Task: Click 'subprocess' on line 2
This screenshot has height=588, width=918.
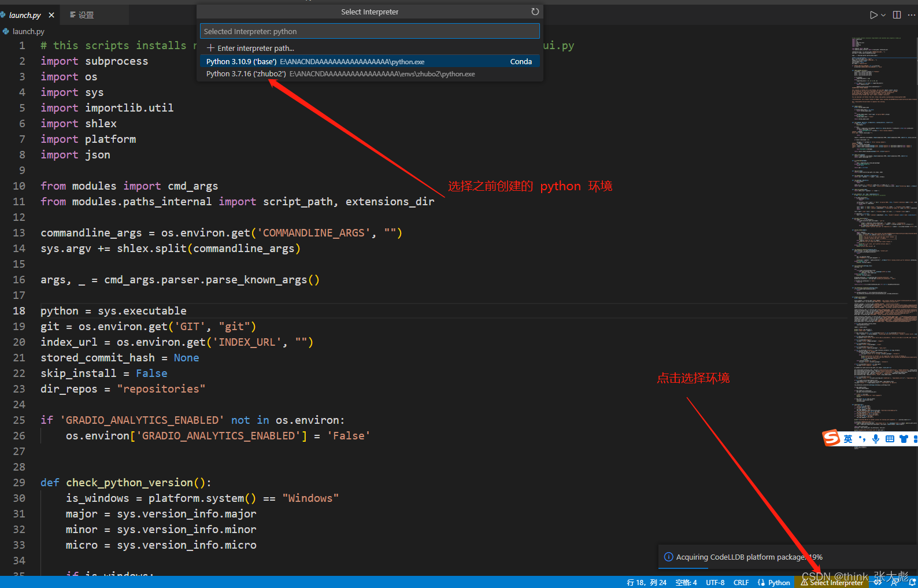Action: point(117,61)
